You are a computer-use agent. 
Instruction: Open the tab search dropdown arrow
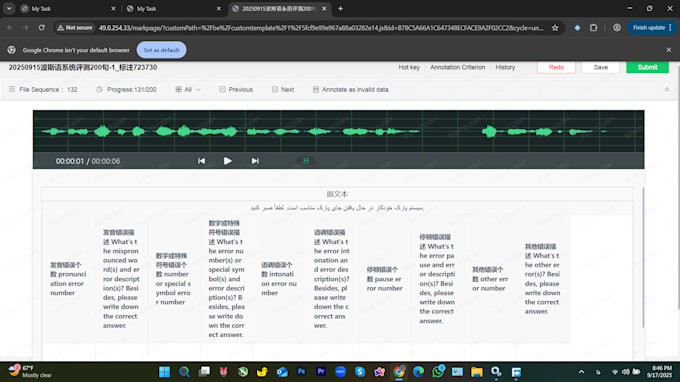pyautogui.click(x=9, y=9)
